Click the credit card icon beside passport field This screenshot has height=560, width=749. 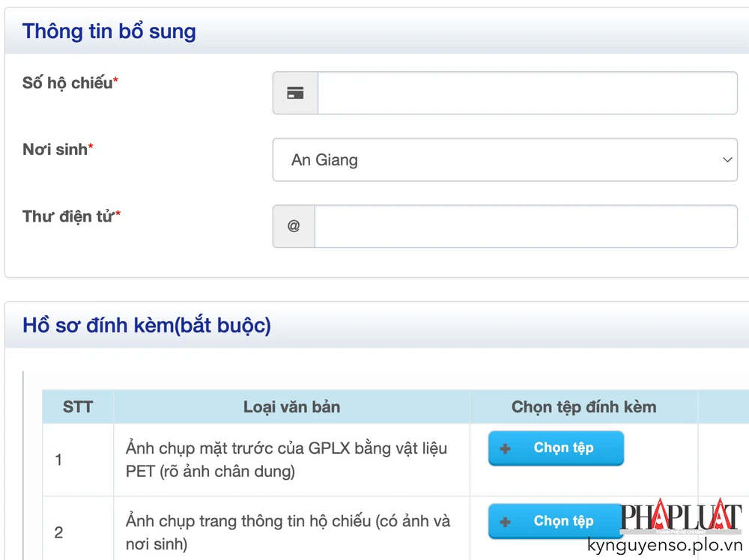(x=294, y=92)
